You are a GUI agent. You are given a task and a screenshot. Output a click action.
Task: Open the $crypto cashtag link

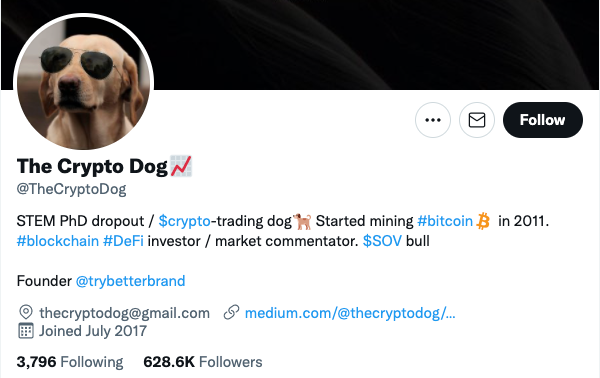pos(184,221)
